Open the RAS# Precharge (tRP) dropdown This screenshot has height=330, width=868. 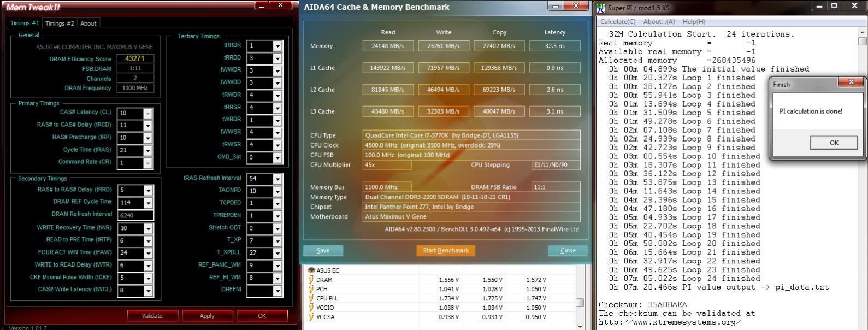pos(147,138)
